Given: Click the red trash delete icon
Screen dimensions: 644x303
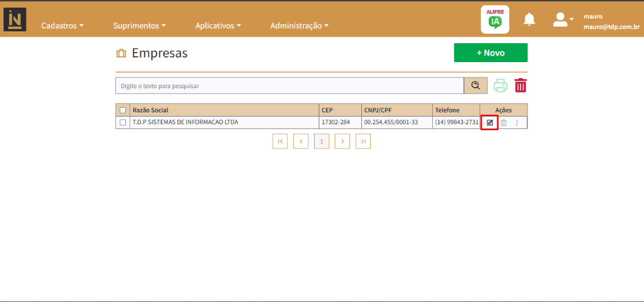Looking at the screenshot, I should point(520,86).
